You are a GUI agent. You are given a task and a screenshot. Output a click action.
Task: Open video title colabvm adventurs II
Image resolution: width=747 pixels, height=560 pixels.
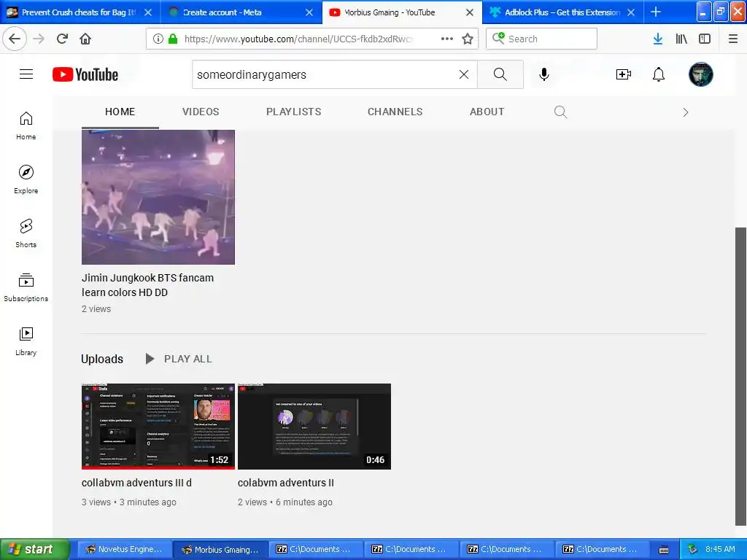click(286, 483)
